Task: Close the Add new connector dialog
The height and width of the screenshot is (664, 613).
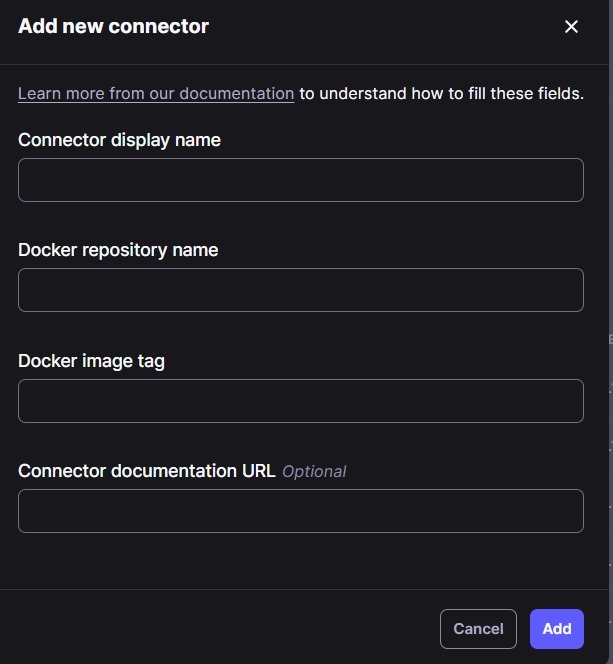Action: (x=571, y=27)
